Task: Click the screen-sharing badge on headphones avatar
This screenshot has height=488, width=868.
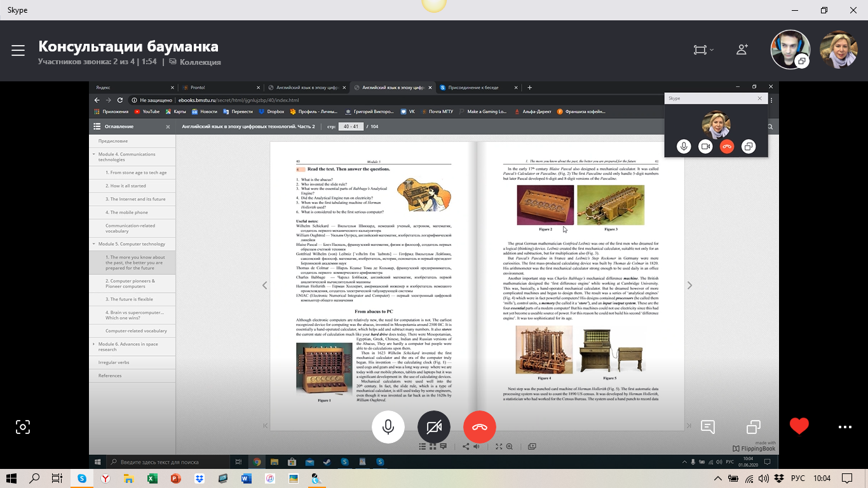Action: [x=802, y=62]
